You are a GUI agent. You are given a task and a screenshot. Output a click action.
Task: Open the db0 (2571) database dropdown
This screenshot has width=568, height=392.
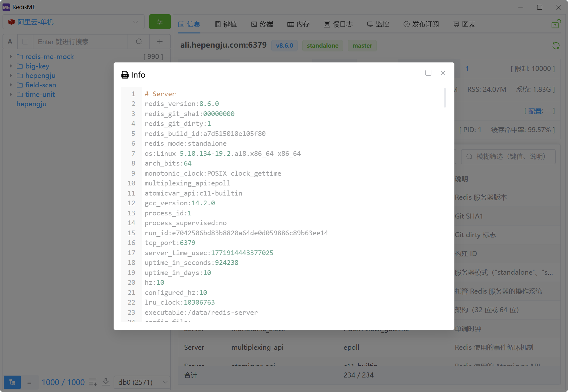[x=142, y=382]
